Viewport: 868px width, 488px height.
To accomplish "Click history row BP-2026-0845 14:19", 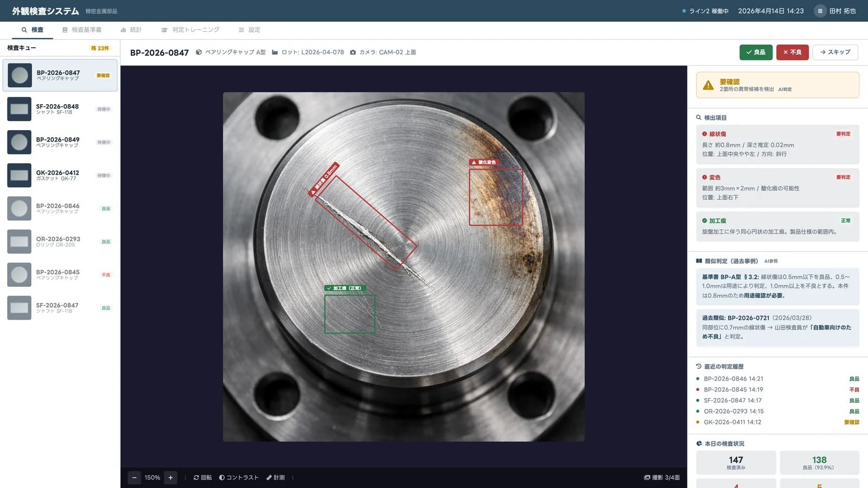I will (777, 390).
